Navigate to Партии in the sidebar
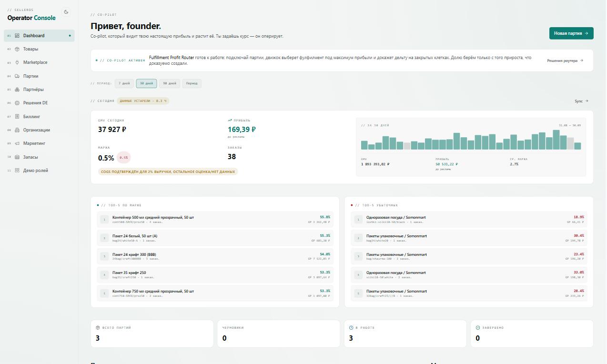Image resolution: width=607 pixels, height=364 pixels. [39, 76]
